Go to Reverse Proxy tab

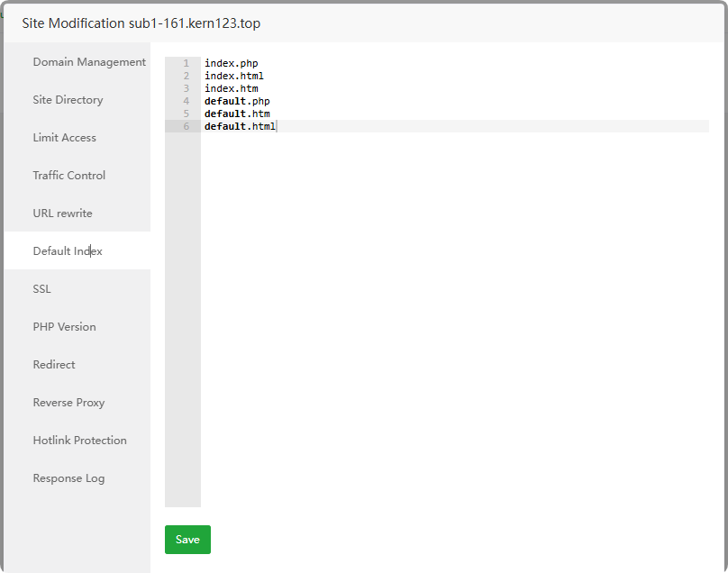[68, 403]
